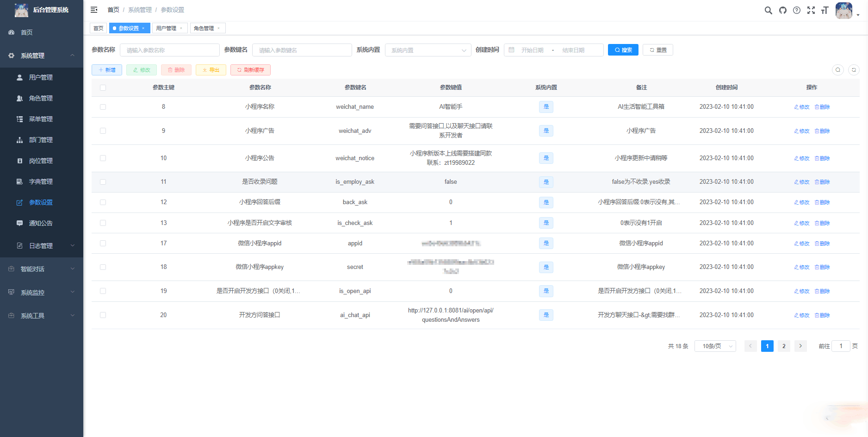
Task: Open the 系统内置 filter dropdown
Action: (428, 50)
